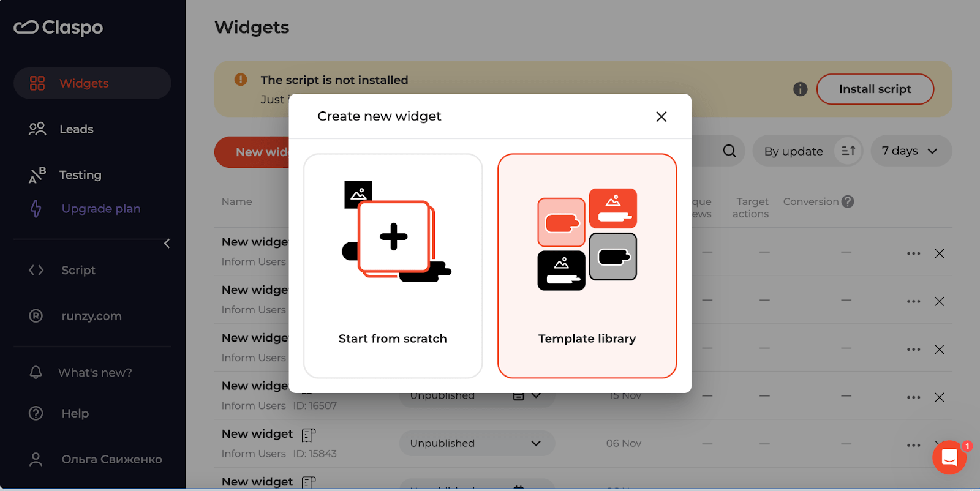Delete the second widget row with X
Image resolution: width=980 pixels, height=491 pixels.
coord(939,301)
